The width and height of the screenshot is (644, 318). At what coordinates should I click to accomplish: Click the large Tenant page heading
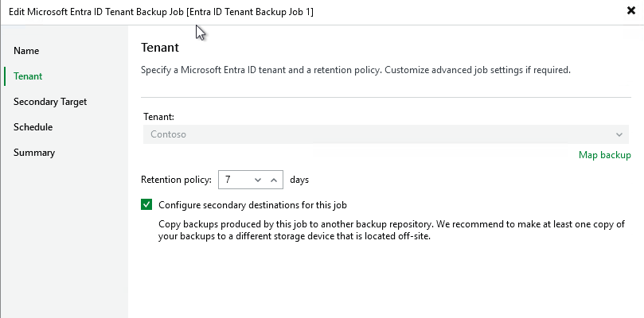[159, 48]
